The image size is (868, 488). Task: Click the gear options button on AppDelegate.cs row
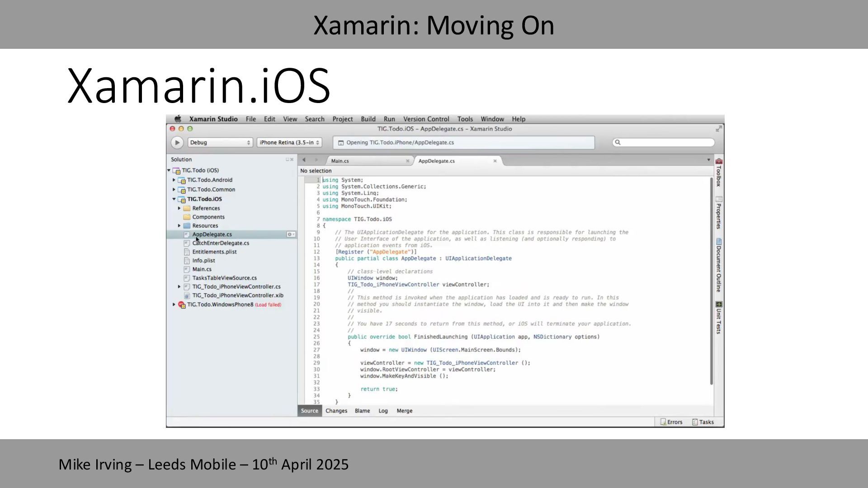291,235
